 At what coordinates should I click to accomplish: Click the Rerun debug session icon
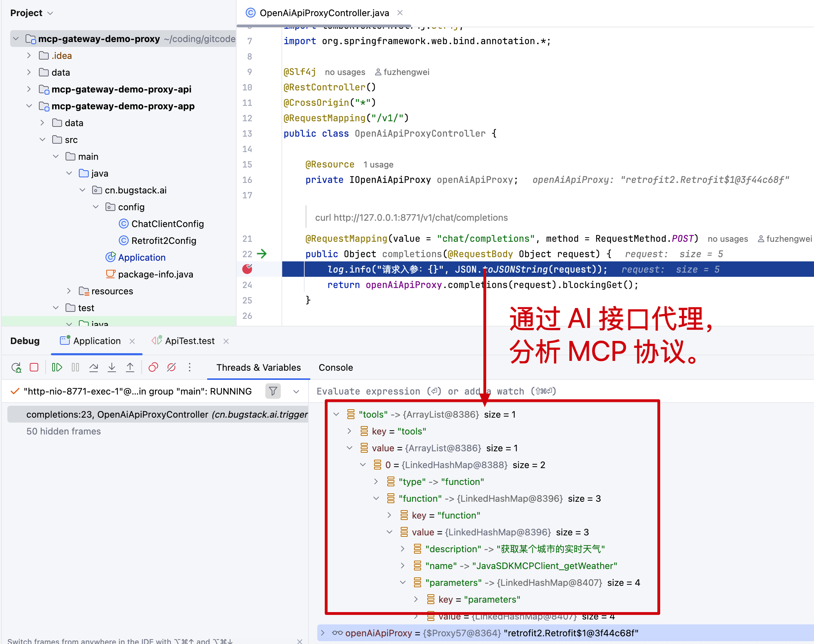point(16,367)
